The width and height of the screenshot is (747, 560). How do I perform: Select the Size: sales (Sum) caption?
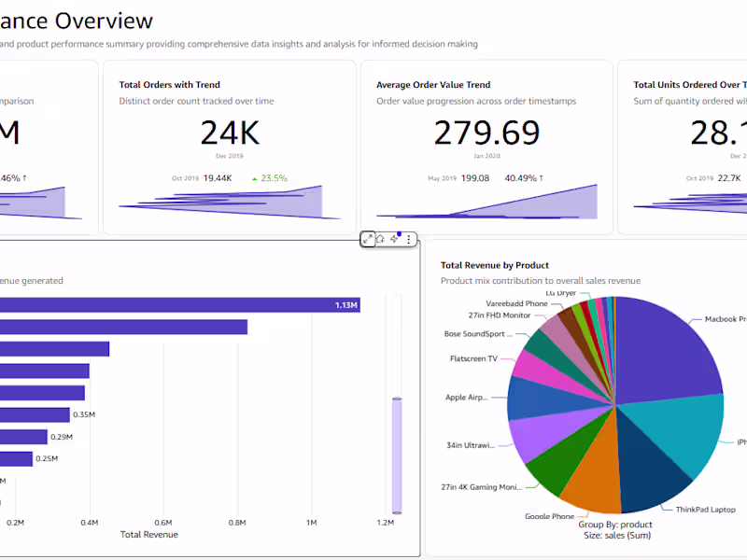617,536
